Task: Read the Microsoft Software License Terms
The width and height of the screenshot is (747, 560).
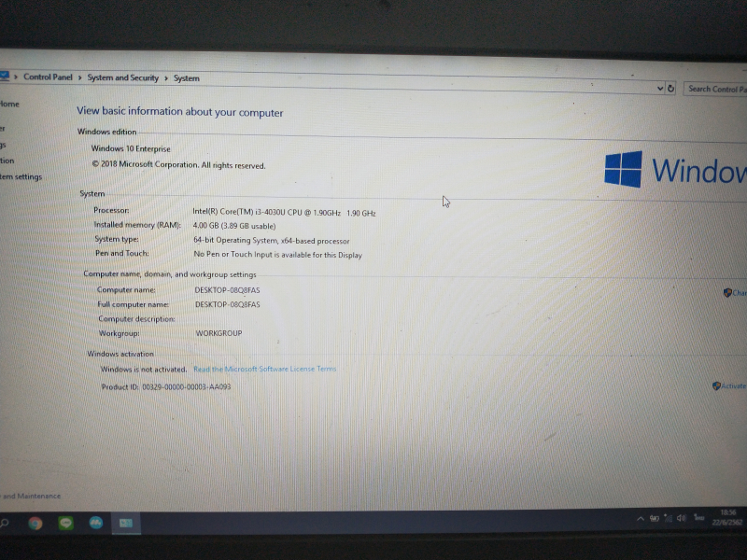Action: 264,369
